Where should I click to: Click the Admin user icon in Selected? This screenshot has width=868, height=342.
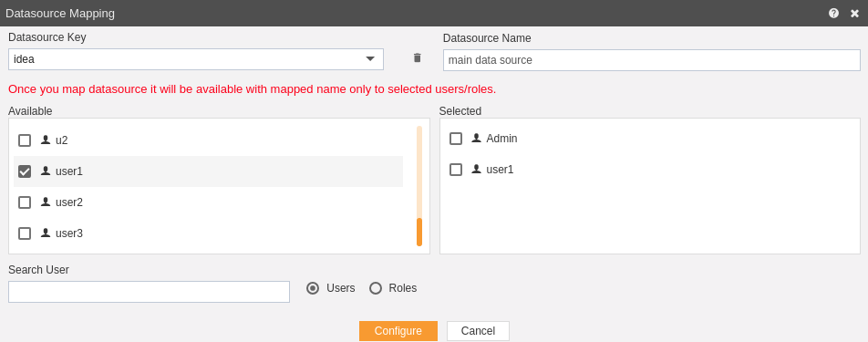[476, 139]
